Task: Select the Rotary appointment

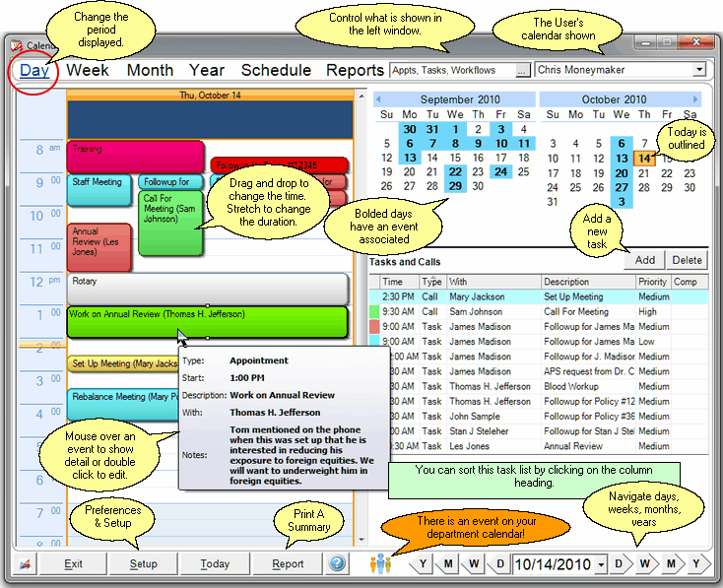Action: click(208, 289)
